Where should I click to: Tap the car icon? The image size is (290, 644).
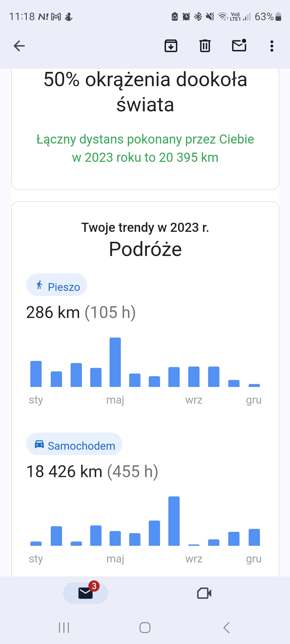point(39,444)
